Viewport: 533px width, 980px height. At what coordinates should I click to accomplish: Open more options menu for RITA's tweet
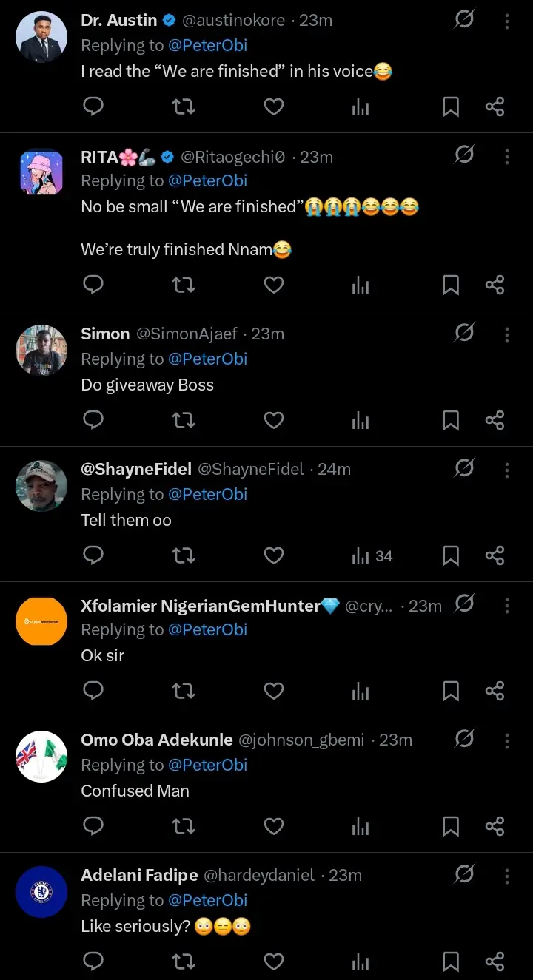tap(507, 157)
